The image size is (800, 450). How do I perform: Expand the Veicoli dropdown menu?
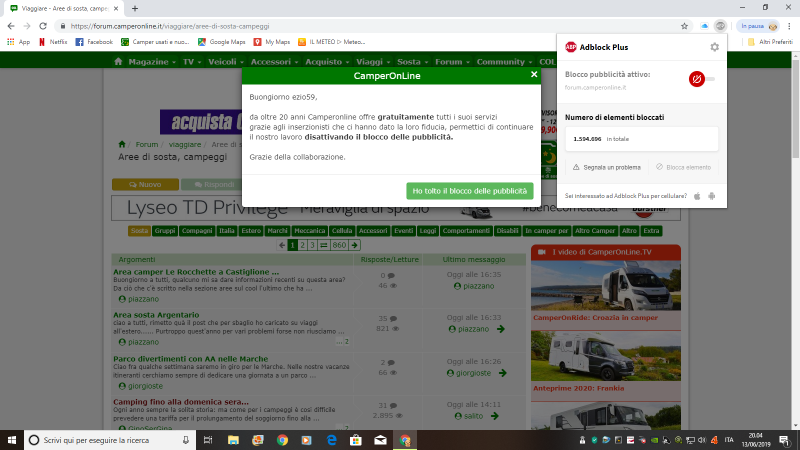tap(225, 61)
